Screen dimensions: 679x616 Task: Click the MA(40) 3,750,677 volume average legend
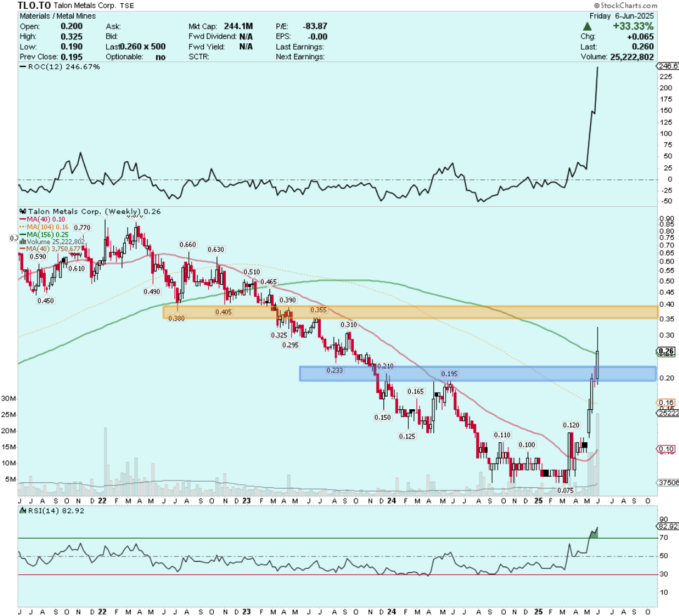[x=53, y=249]
